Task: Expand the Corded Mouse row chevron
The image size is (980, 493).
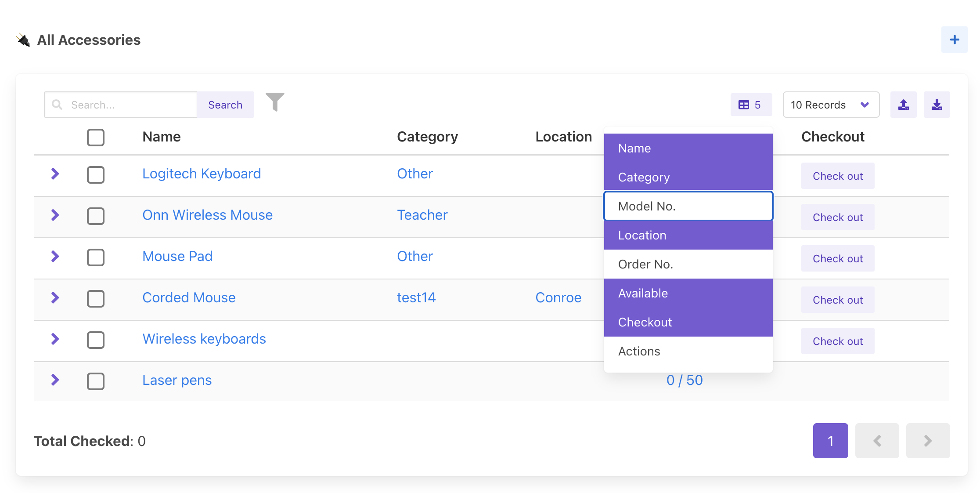Action: click(55, 298)
